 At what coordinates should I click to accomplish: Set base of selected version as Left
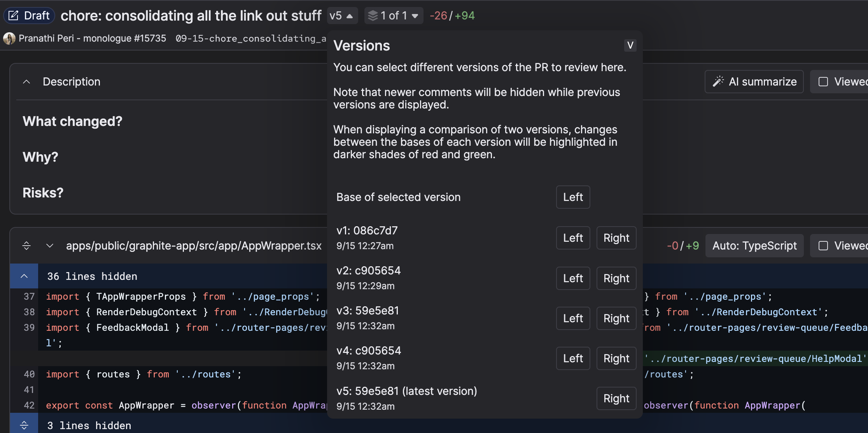point(573,197)
